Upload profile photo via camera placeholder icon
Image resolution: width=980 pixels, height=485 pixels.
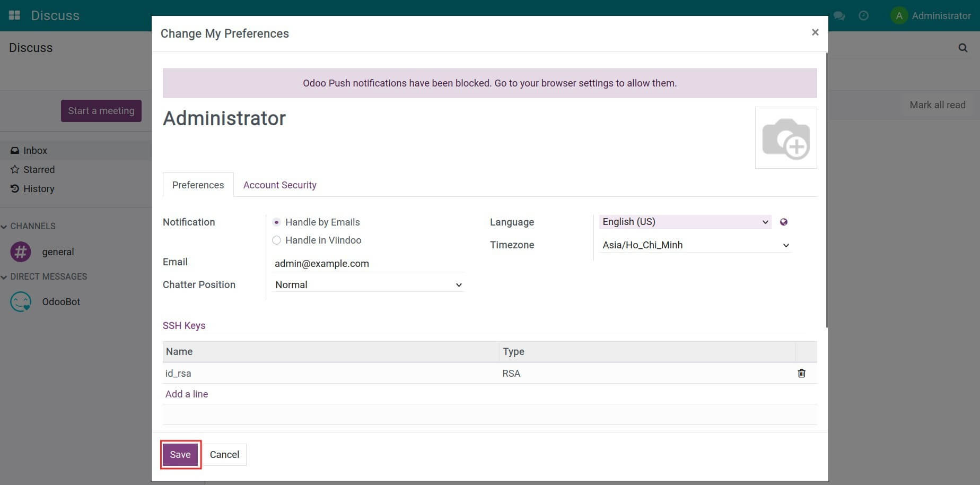(x=786, y=137)
